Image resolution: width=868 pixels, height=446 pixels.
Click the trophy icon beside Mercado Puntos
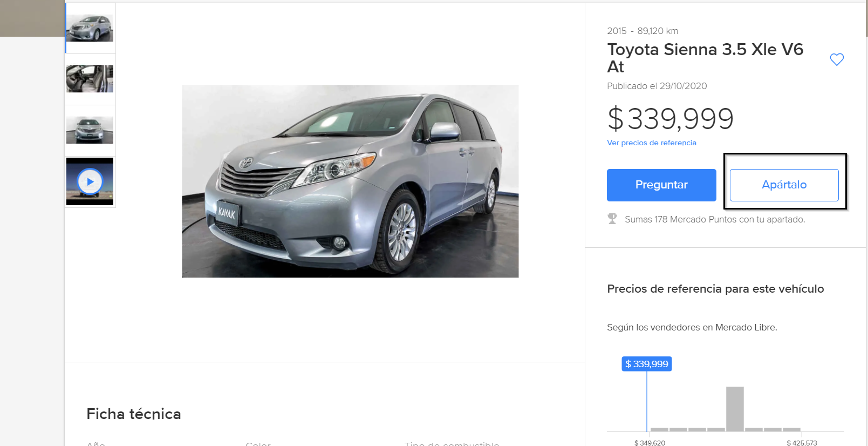(612, 219)
